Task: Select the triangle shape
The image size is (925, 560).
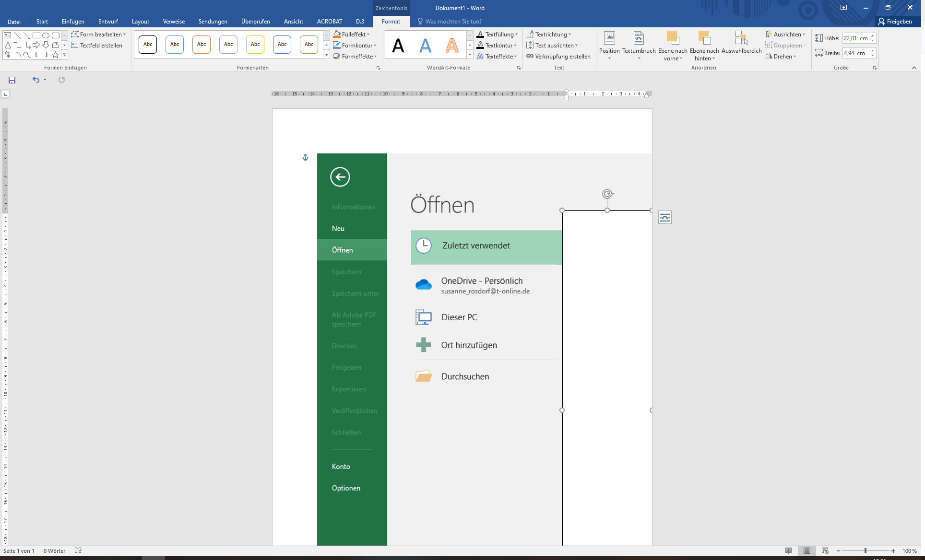Action: click(x=8, y=45)
